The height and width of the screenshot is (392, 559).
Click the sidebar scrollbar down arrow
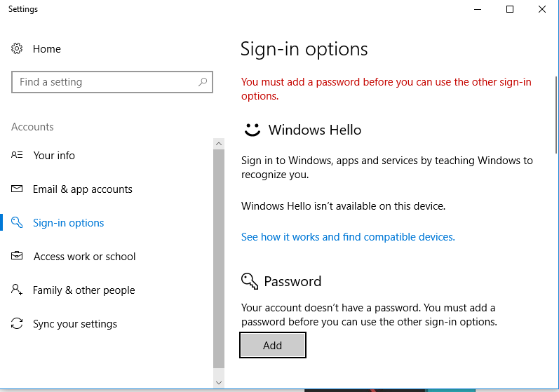pyautogui.click(x=219, y=382)
